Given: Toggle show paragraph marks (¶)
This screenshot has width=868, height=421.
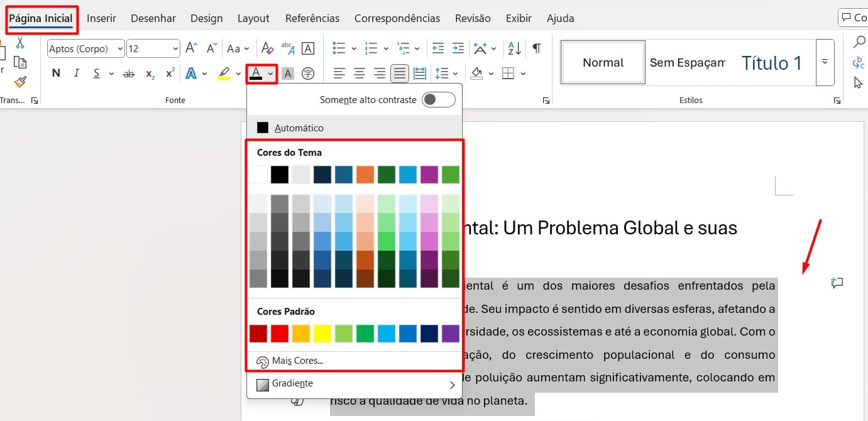Looking at the screenshot, I should click(x=536, y=48).
